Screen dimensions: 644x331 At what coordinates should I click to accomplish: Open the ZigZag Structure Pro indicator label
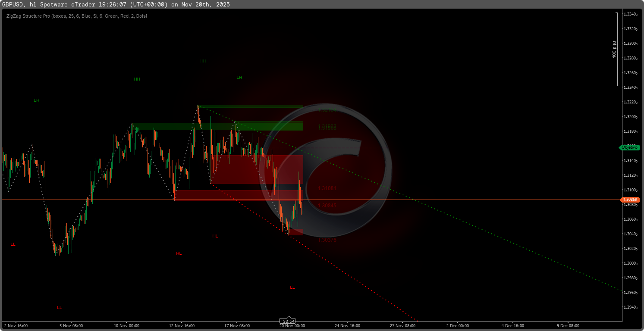[x=77, y=16]
